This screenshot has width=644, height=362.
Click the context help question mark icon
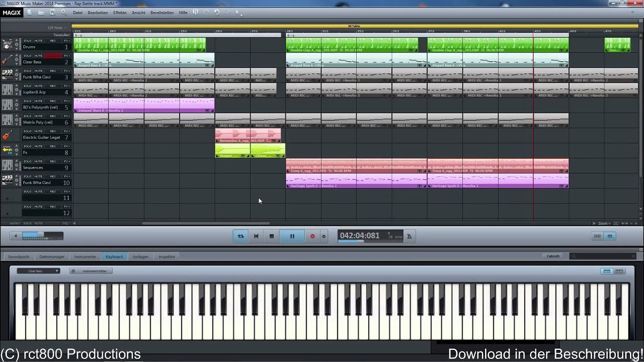[195, 12]
